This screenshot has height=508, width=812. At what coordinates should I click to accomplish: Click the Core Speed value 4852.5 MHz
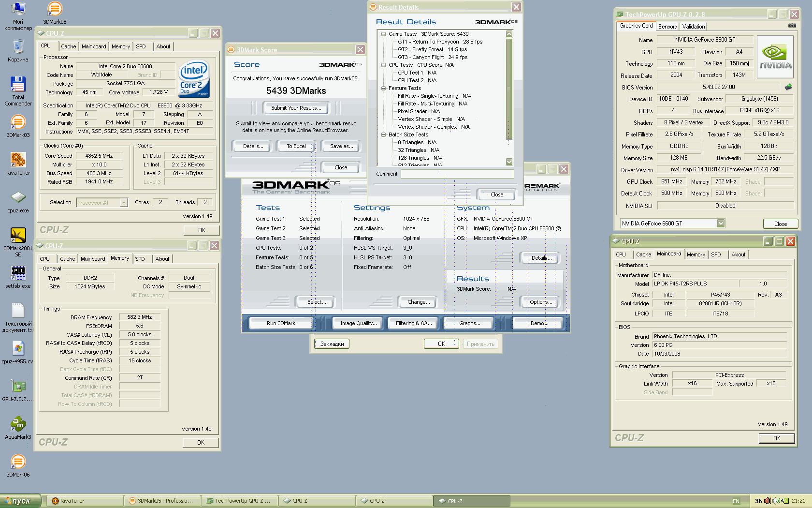point(99,156)
